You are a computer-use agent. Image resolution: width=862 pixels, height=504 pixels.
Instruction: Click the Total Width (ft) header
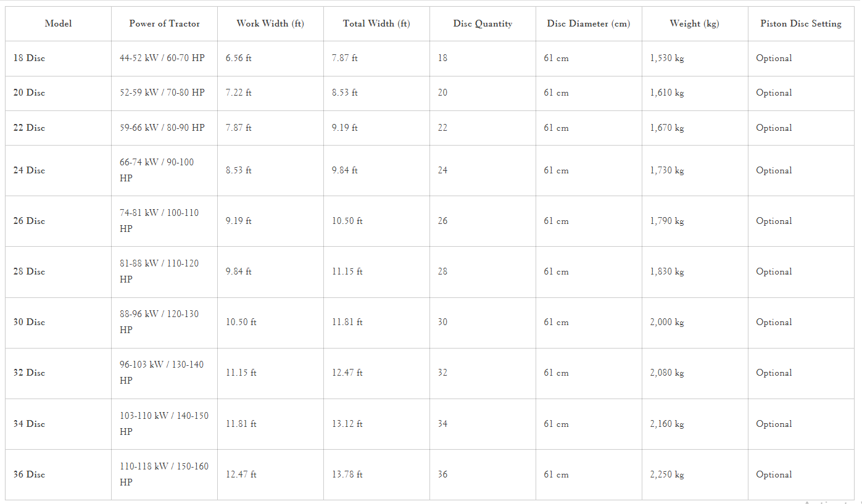[x=376, y=23]
